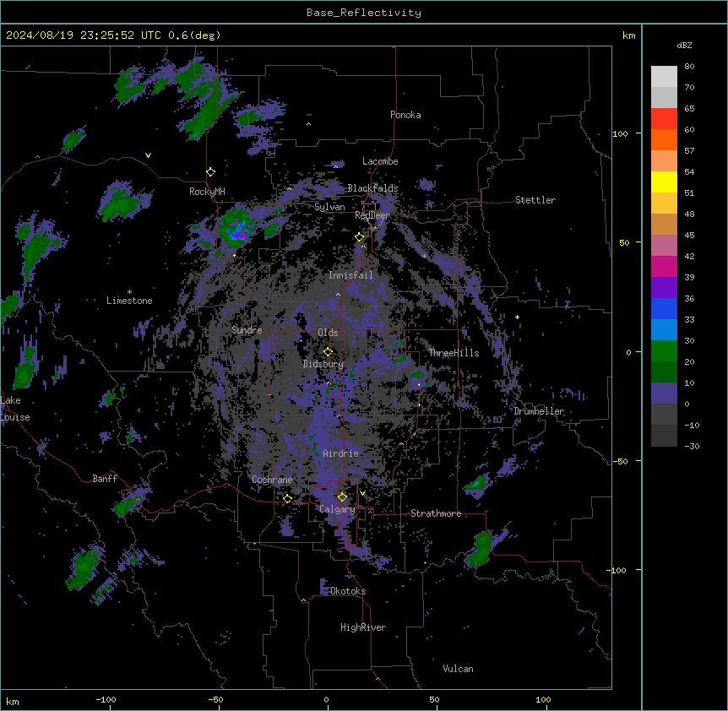Pick the red 60–65 dBZ legend swatch
The image size is (728, 711).
[664, 119]
